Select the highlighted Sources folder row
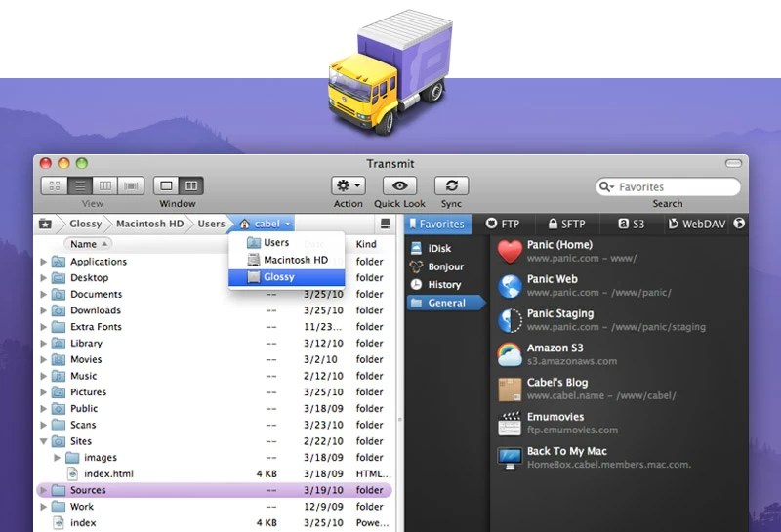Screen dimensions: 781x532 [214, 490]
